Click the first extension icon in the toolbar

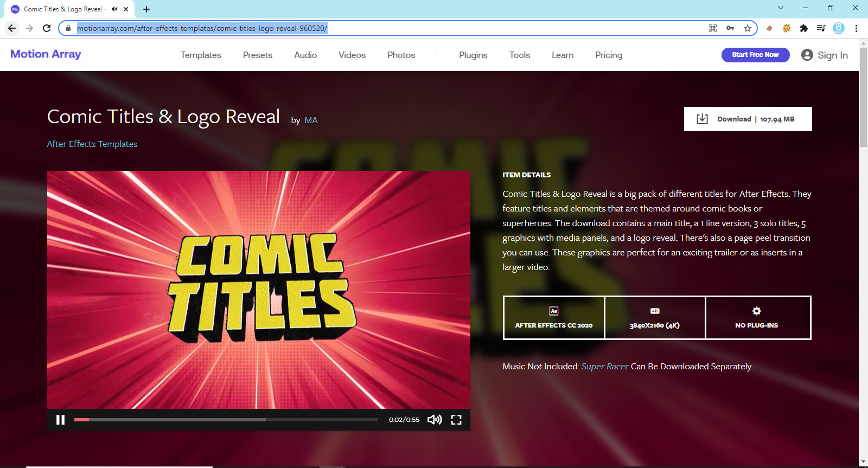(x=769, y=28)
